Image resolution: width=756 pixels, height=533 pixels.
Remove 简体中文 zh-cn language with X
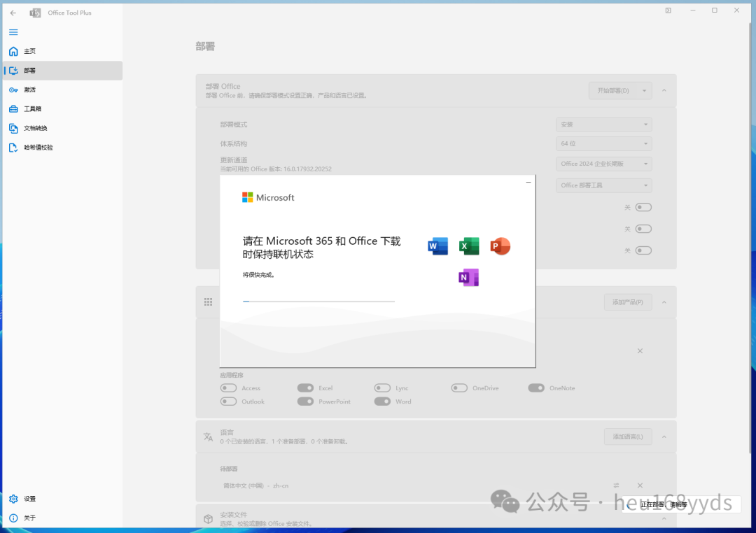(640, 485)
